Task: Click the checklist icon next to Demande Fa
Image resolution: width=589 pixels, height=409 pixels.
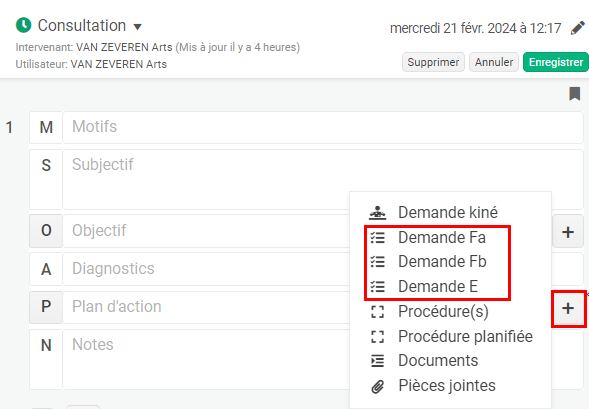Action: [378, 237]
